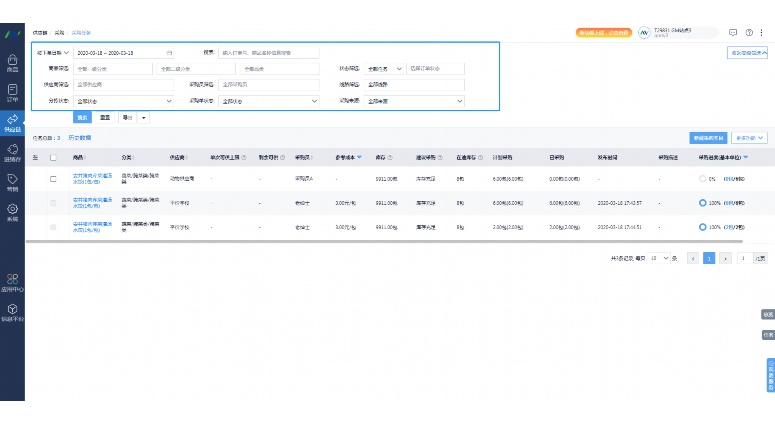Go to the next page arrow

coord(725,258)
